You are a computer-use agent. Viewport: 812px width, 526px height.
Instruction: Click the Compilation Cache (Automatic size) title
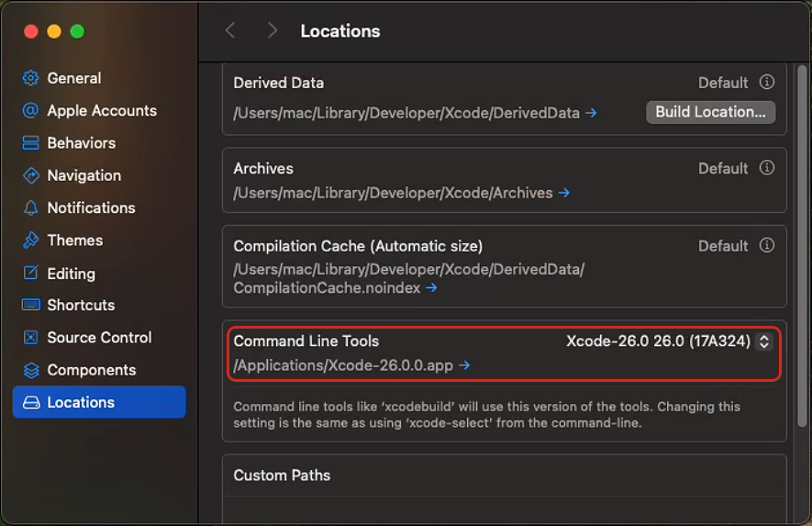click(x=358, y=246)
